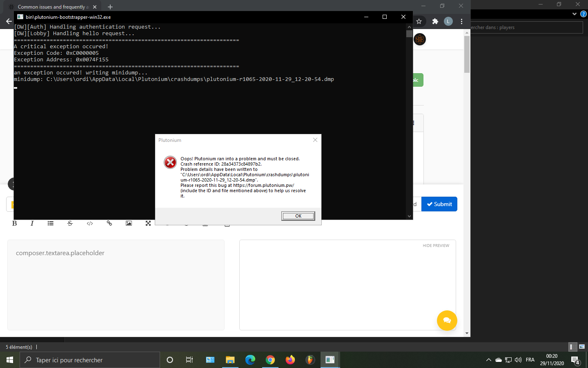This screenshot has width=588, height=368.
Task: Go back with the browser back arrow
Action: pyautogui.click(x=9, y=21)
